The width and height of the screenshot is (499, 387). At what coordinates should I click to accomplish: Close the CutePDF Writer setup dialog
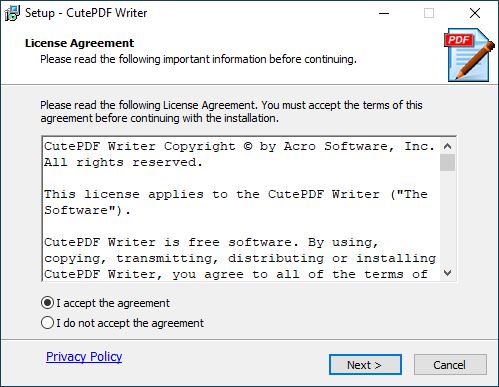(475, 13)
